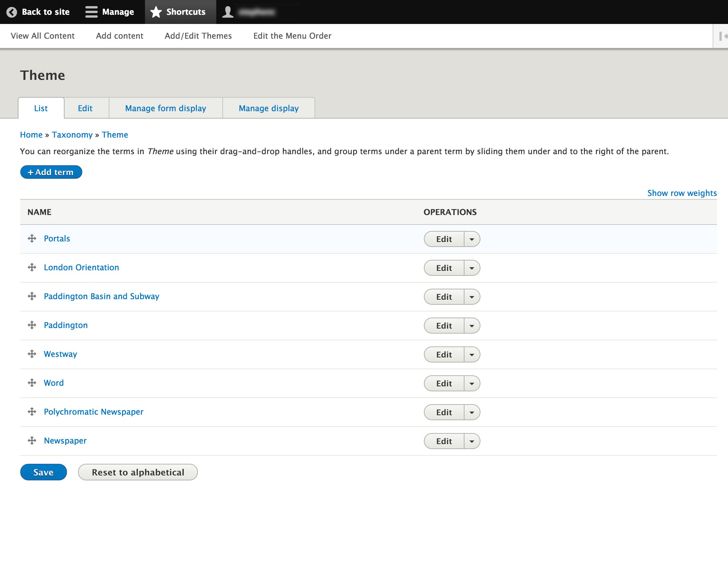This screenshot has width=728, height=567.
Task: Open operations dropdown for Polychromatic Newspaper
Action: (472, 413)
